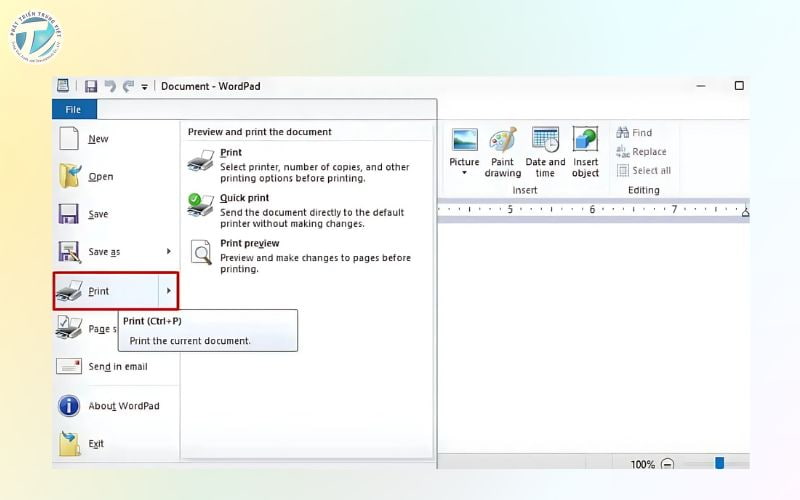
Task: Expand the Save as submenu arrow
Action: (x=168, y=252)
